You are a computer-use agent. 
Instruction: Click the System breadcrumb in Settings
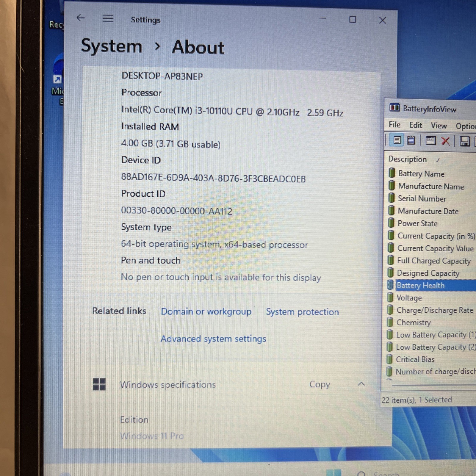tap(112, 46)
